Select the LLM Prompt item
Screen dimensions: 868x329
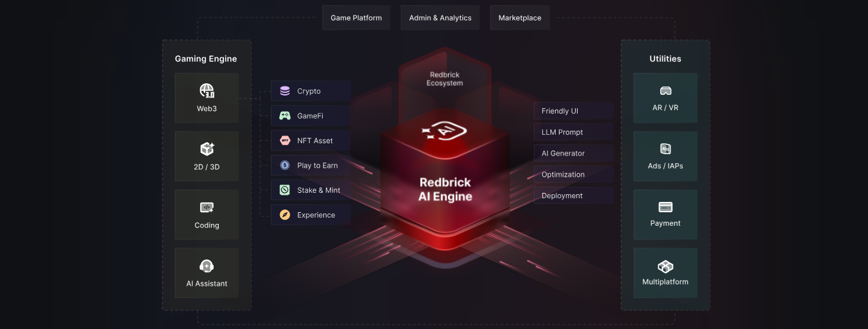click(562, 132)
